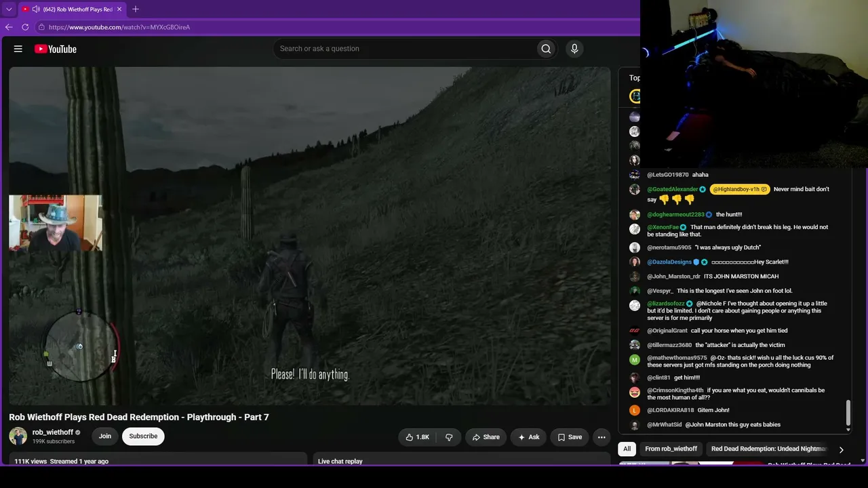Go back with the browser back arrow
Viewport: 868px width, 488px height.
click(x=9, y=27)
